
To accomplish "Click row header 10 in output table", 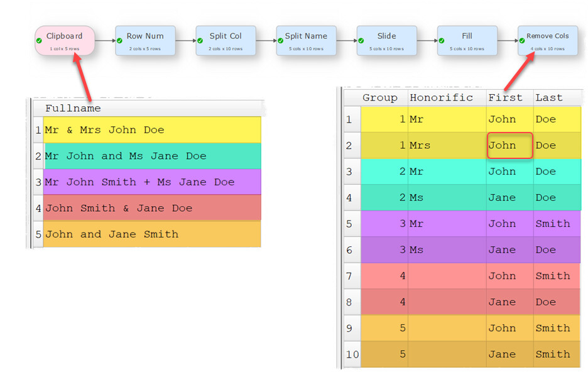I will pos(352,354).
